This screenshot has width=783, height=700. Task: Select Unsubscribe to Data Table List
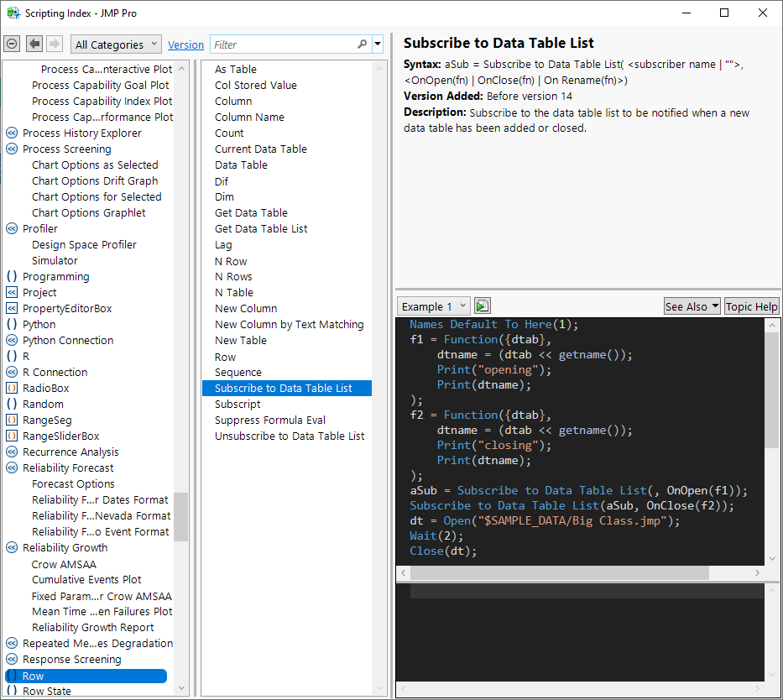290,436
